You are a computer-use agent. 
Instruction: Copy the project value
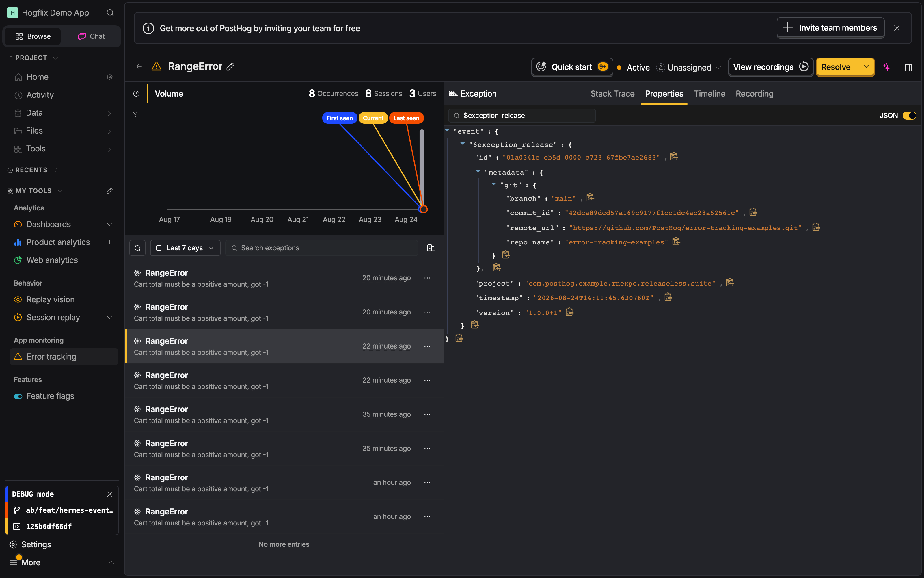(x=730, y=283)
